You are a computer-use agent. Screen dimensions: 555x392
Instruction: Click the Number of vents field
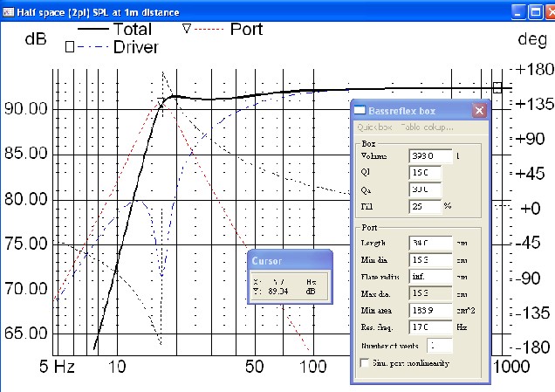[440, 346]
